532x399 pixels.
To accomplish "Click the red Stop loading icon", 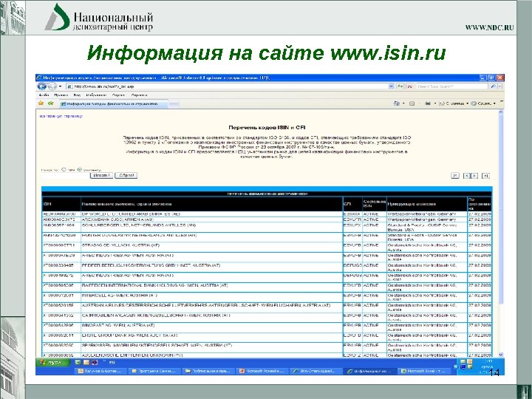I will click(x=409, y=86).
